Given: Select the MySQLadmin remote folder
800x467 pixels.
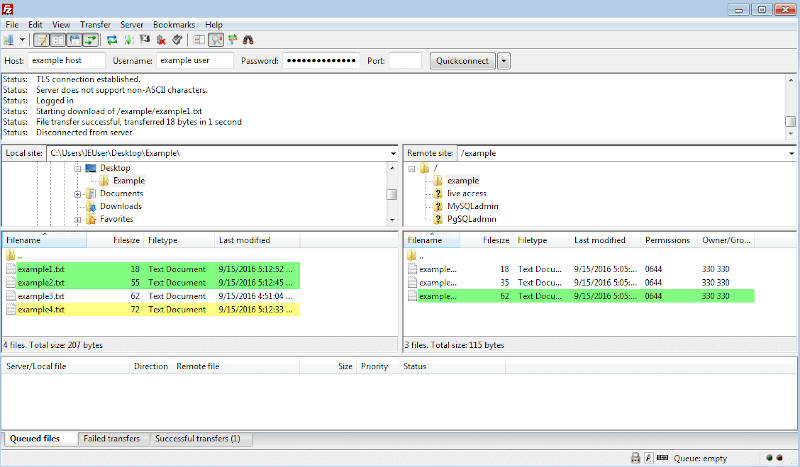Looking at the screenshot, I should [472, 206].
